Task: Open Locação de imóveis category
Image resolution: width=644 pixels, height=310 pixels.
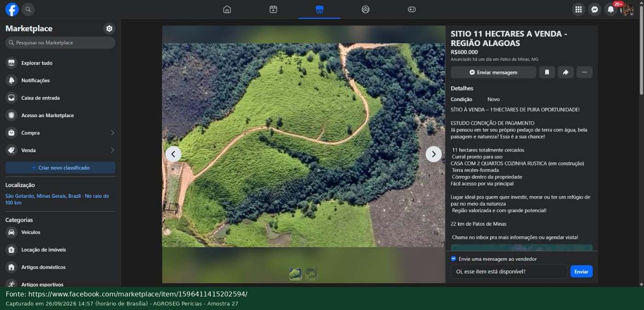Action: click(60, 250)
